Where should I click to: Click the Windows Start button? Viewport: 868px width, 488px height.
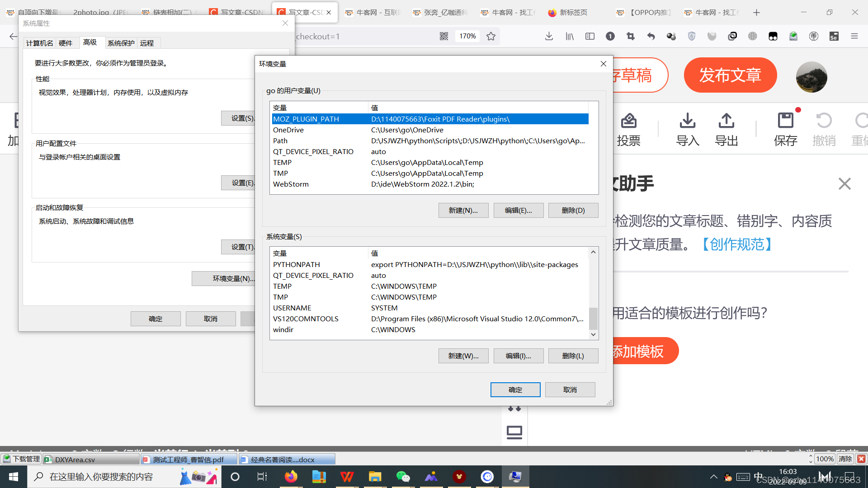click(14, 477)
